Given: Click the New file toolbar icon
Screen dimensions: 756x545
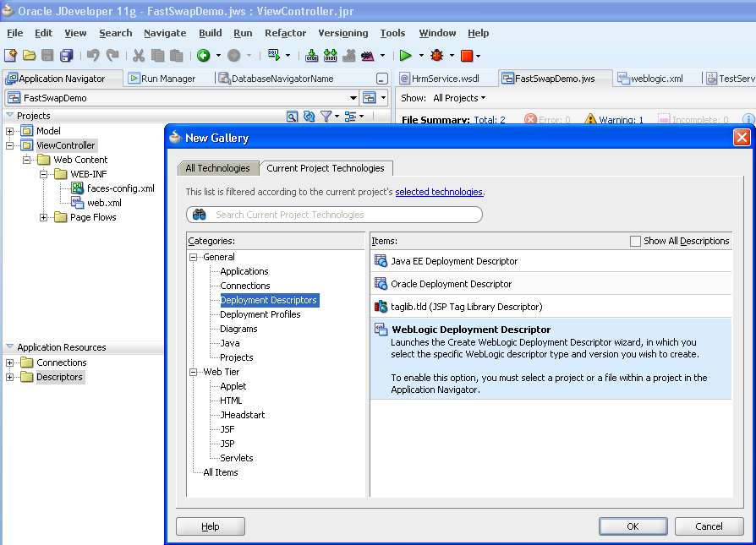Looking at the screenshot, I should click(10, 56).
